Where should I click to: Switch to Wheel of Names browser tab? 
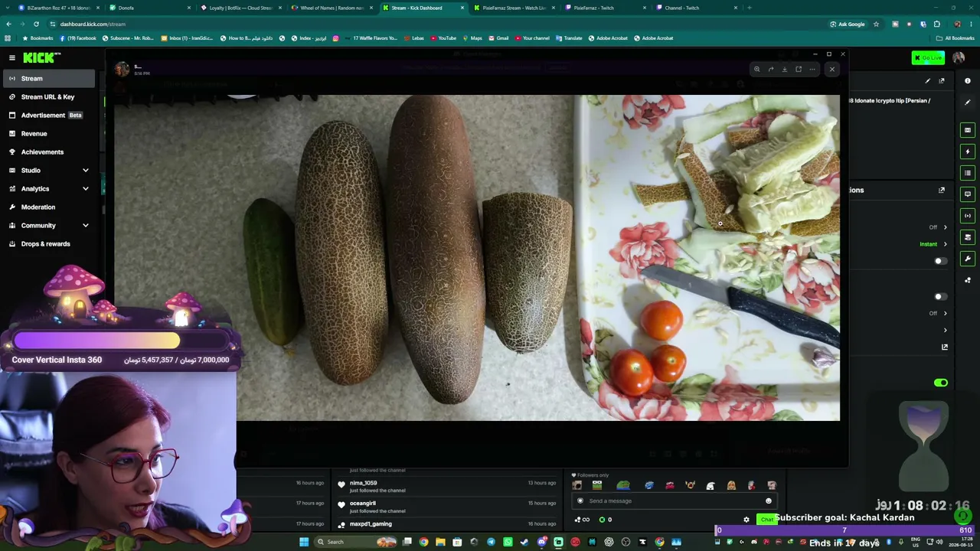(x=331, y=8)
